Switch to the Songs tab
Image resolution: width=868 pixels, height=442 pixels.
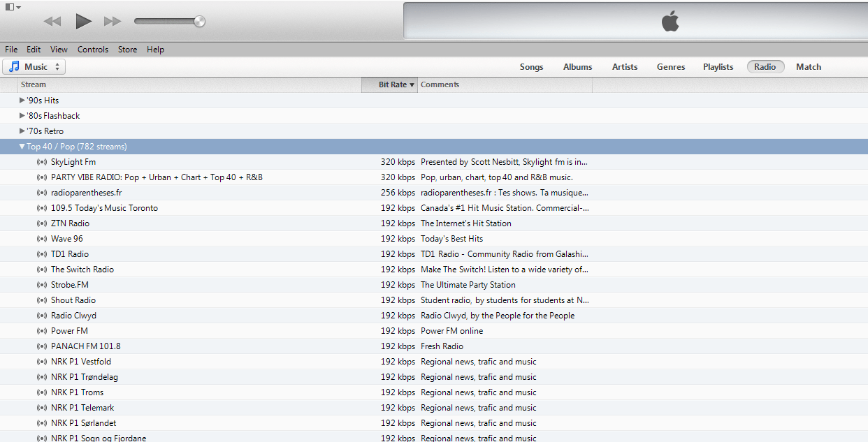pyautogui.click(x=531, y=67)
